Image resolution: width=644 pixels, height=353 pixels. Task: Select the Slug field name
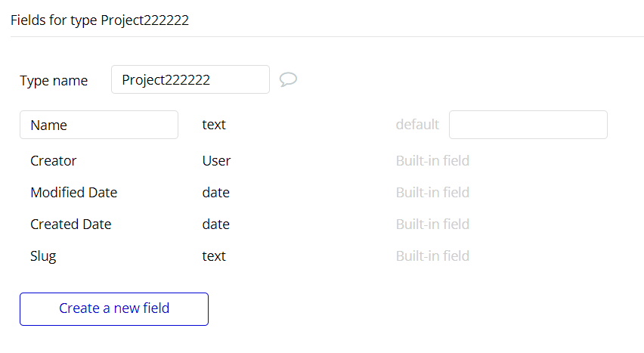tap(43, 256)
